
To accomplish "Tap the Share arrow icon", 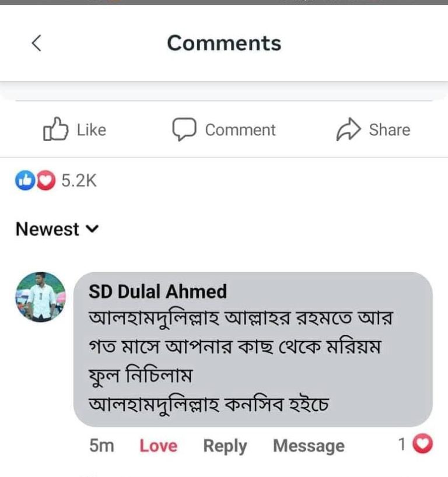I will pyautogui.click(x=349, y=129).
